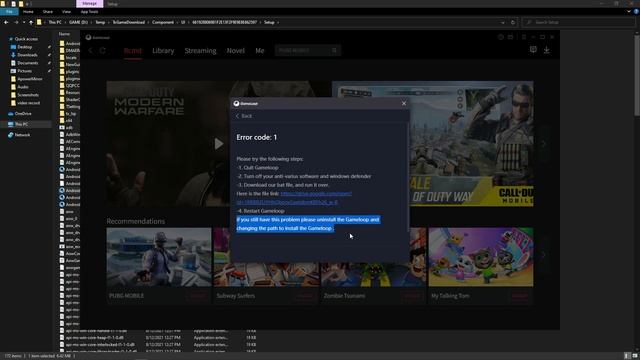This screenshot has height=360, width=640.
Task: Click 'GAME (D:)' breadcrumb segment
Action: pos(78,22)
